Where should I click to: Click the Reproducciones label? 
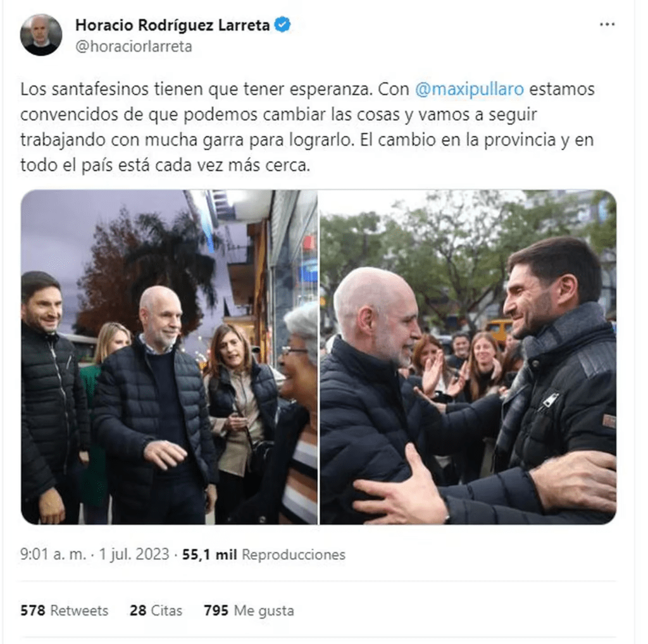coord(294,554)
